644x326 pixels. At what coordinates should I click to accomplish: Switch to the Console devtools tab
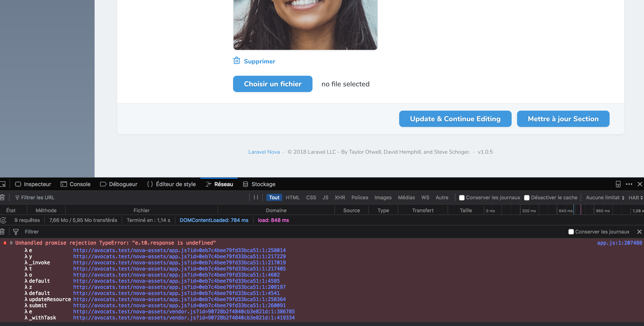point(76,184)
